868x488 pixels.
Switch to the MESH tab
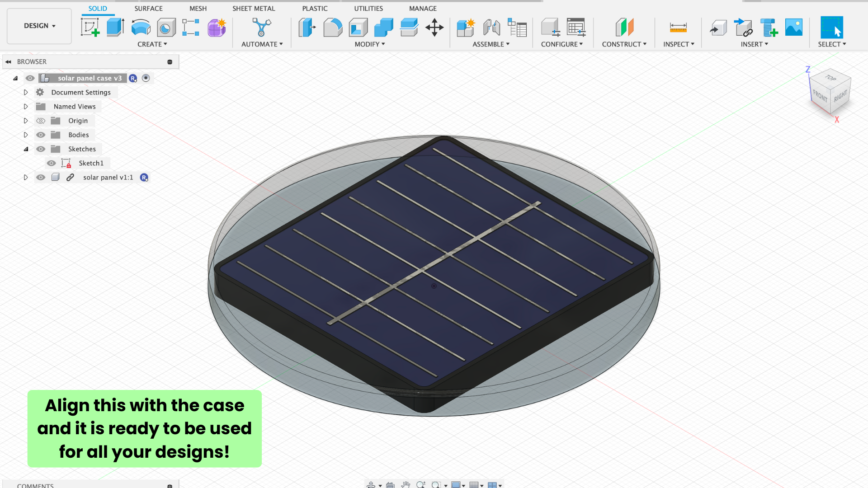(x=198, y=9)
